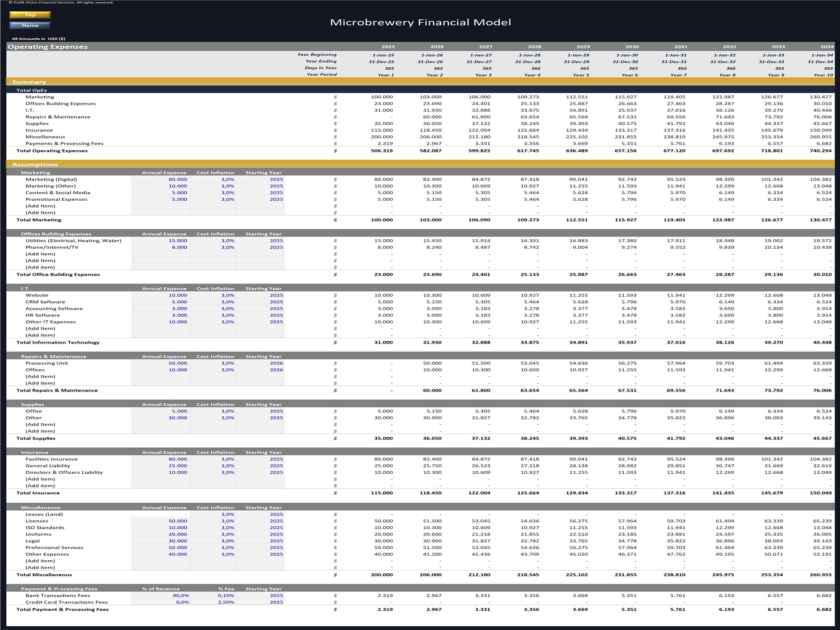Select Utilities annual expense input 15.000
Screen dimensions: 840x630
(161, 241)
